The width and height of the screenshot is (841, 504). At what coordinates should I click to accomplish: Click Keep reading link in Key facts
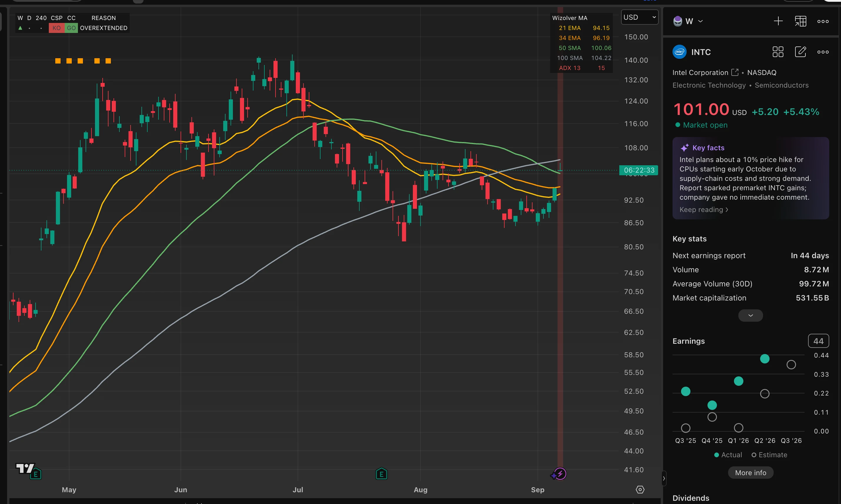(703, 210)
